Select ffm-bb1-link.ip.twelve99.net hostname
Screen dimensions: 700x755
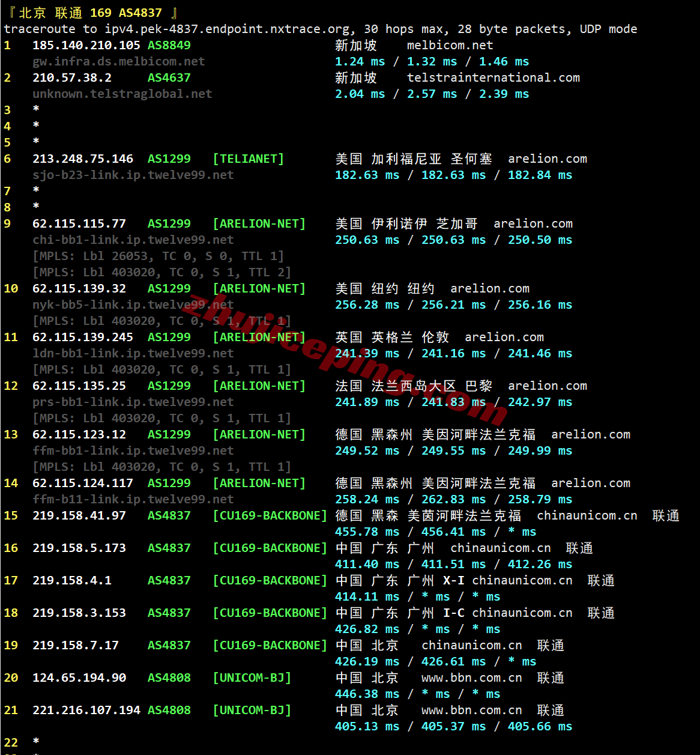[133, 450]
